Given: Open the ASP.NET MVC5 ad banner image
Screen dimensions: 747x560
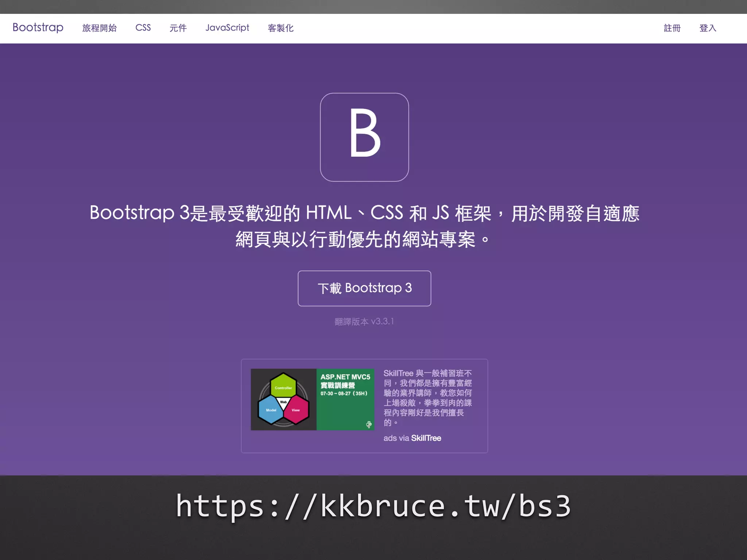Looking at the screenshot, I should [x=313, y=399].
